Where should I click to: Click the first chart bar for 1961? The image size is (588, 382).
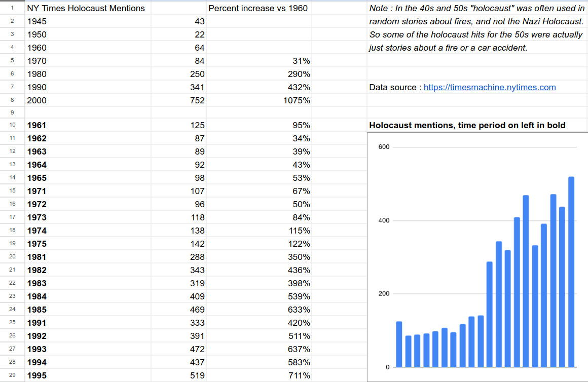(399, 344)
